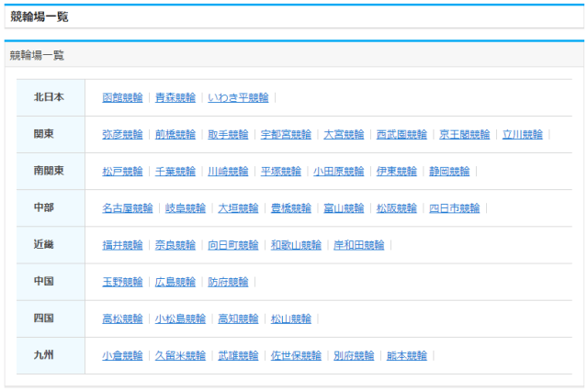This screenshot has width=588, height=391.
Task: Go to 川崎競輪
Action: (x=228, y=171)
